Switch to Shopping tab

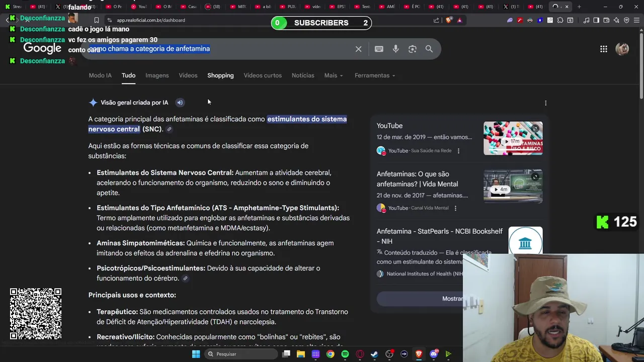point(220,75)
